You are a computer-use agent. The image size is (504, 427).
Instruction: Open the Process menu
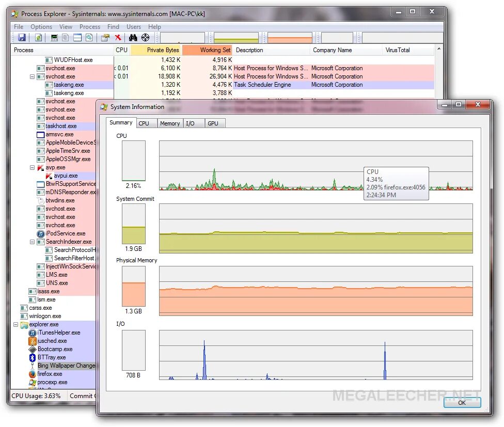(90, 27)
